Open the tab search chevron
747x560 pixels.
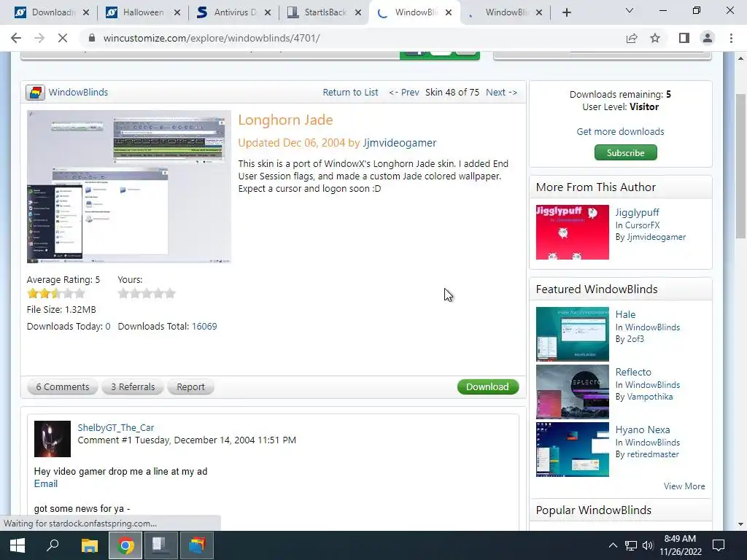coord(630,10)
